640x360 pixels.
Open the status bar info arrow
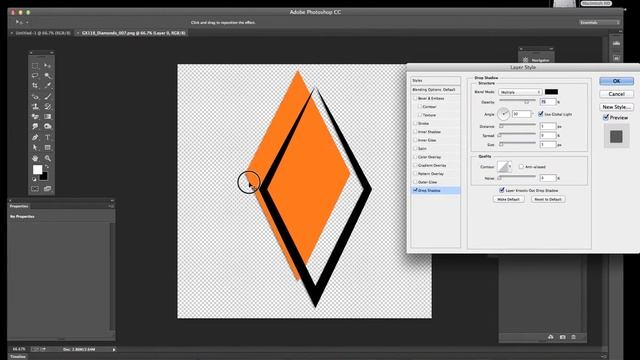[x=114, y=349]
